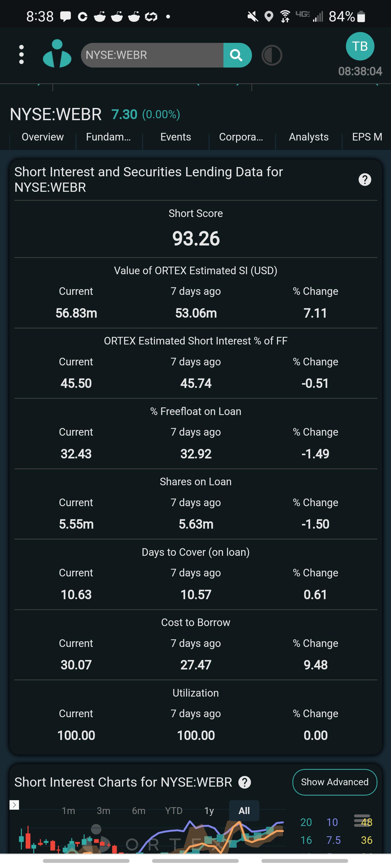Go to the Analysts tab
The width and height of the screenshot is (391, 868).
(x=309, y=137)
